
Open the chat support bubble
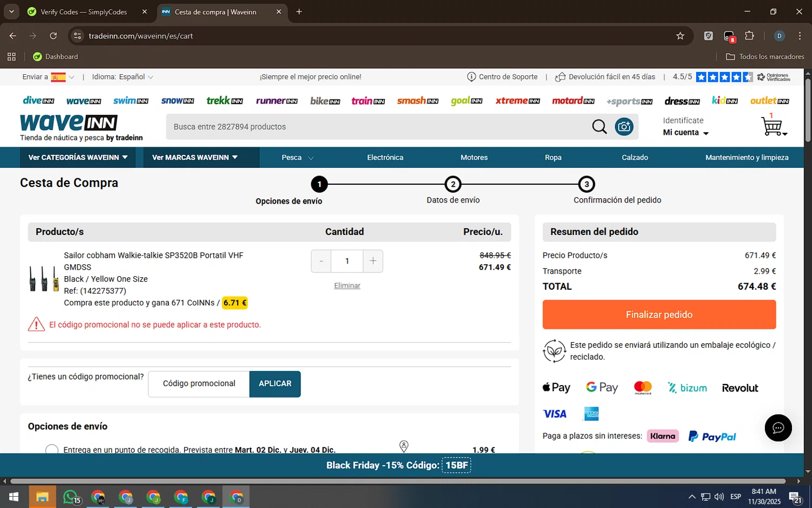(778, 428)
